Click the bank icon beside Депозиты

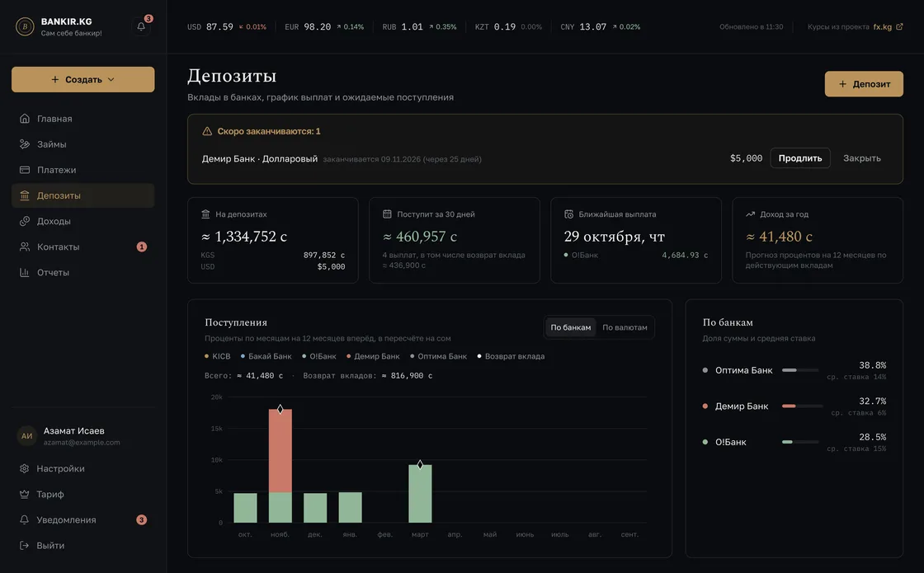tap(24, 195)
